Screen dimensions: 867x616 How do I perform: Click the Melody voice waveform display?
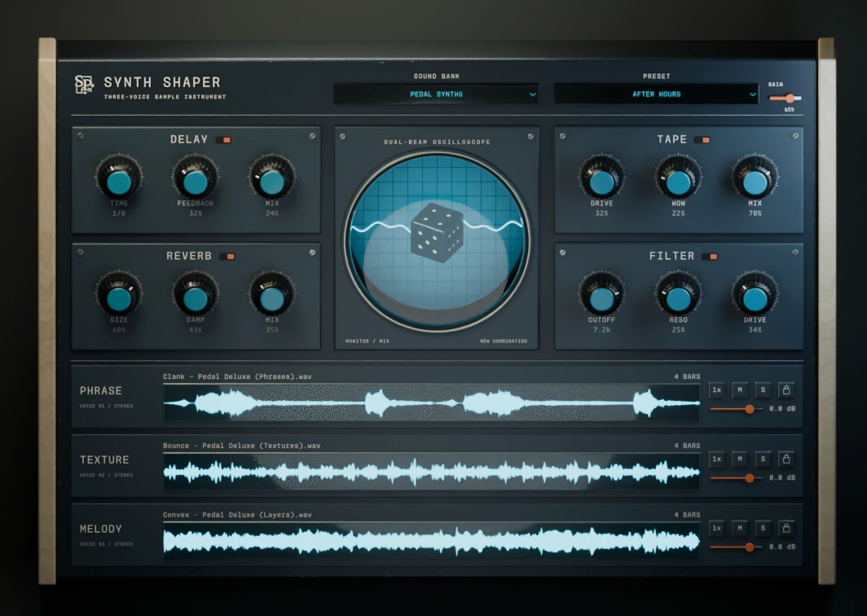click(x=431, y=541)
